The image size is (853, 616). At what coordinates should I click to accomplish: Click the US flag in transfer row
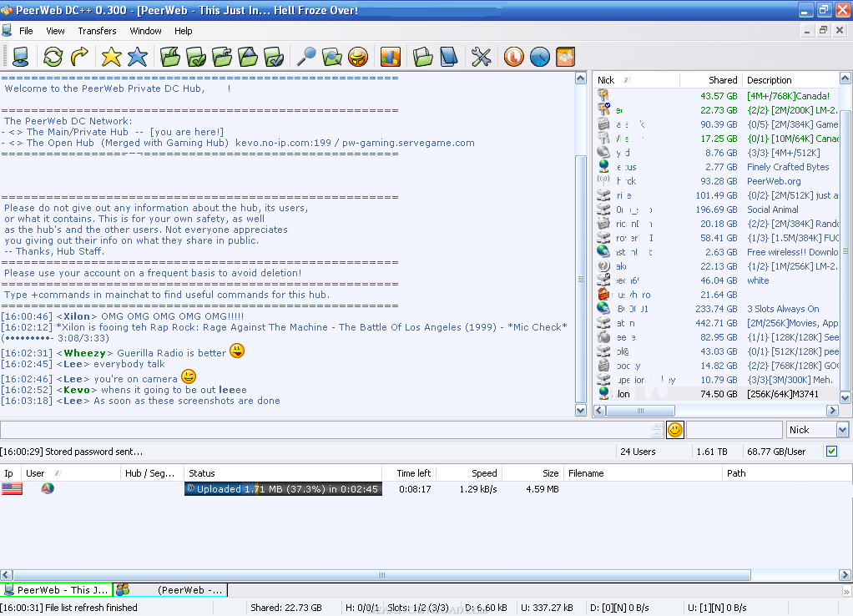tap(12, 488)
